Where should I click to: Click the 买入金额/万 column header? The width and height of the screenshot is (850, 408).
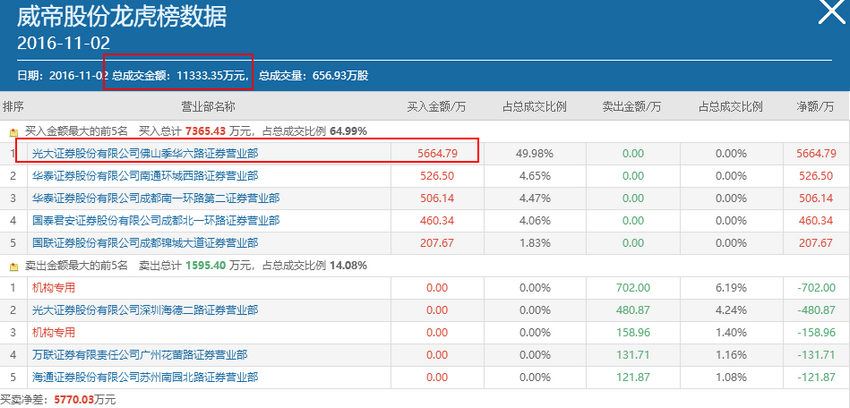coord(436,107)
